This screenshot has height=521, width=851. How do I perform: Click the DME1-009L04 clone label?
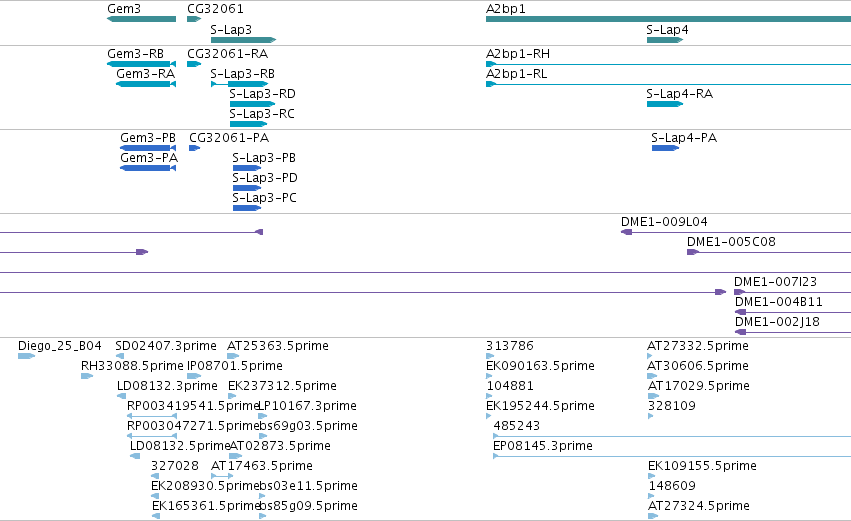(x=664, y=222)
